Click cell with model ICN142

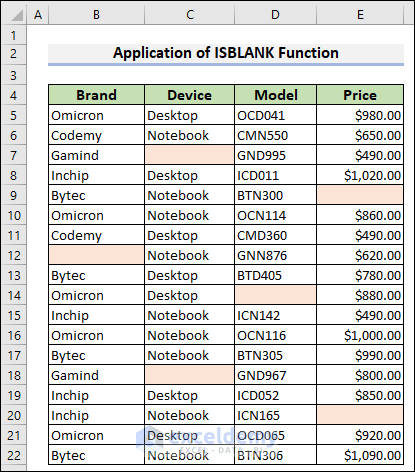(275, 315)
